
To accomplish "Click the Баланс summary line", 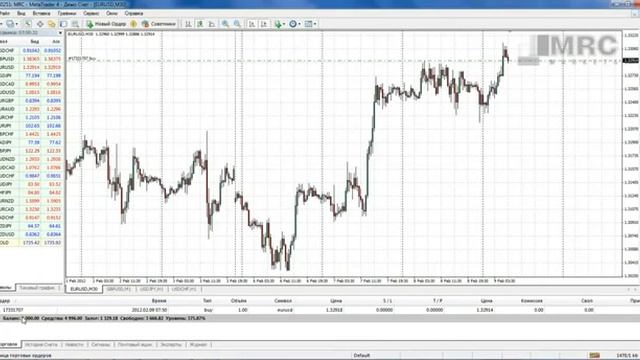I will [x=320, y=318].
